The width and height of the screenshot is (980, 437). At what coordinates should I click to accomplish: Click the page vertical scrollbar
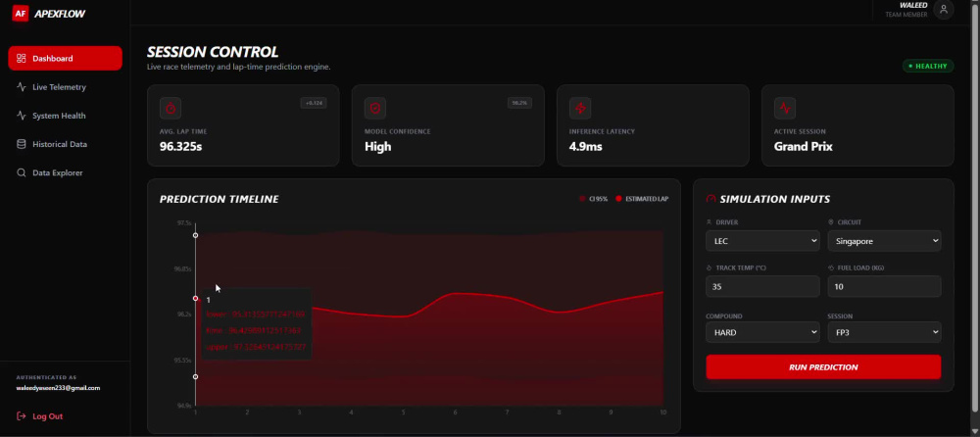tap(976, 207)
